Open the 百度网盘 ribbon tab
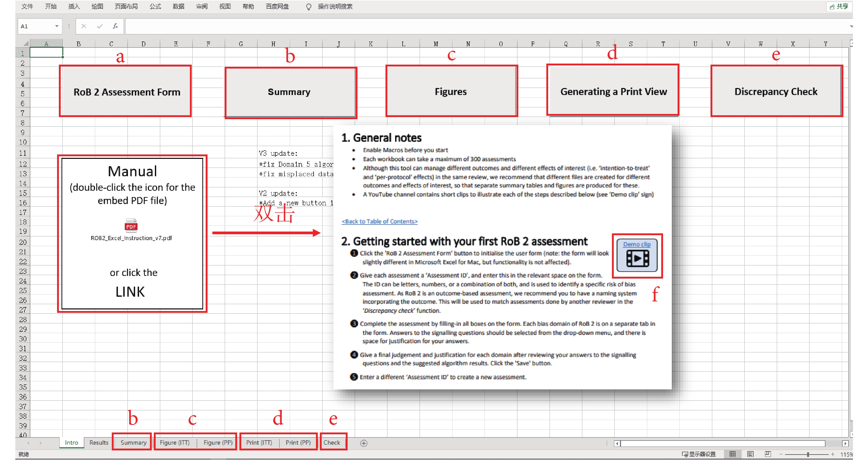Image resolution: width=868 pixels, height=460 pixels. pyautogui.click(x=277, y=6)
